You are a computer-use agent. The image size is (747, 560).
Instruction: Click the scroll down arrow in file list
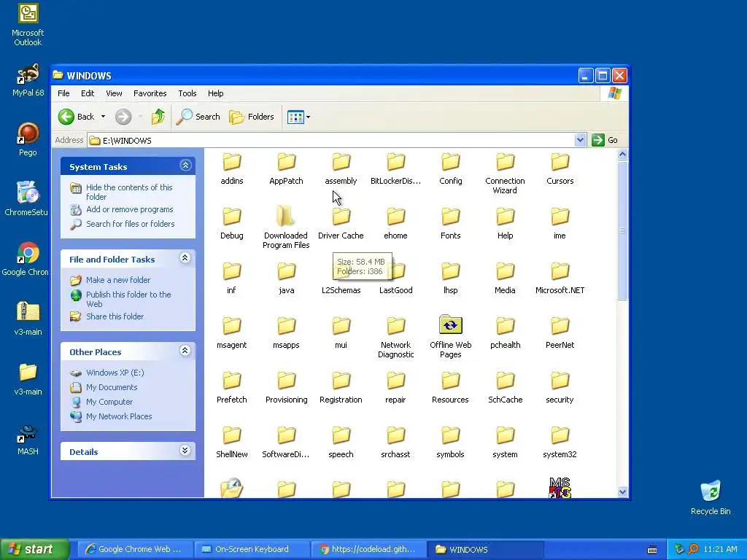[622, 492]
